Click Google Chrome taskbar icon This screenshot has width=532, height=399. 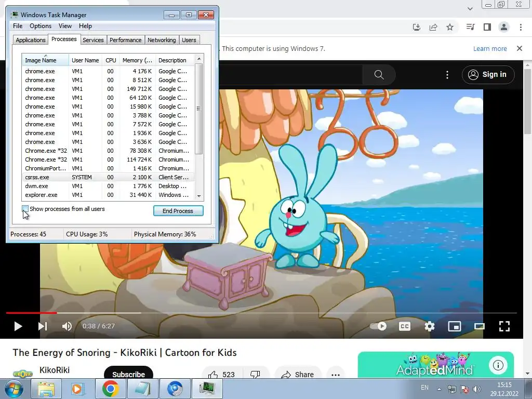[x=111, y=389]
